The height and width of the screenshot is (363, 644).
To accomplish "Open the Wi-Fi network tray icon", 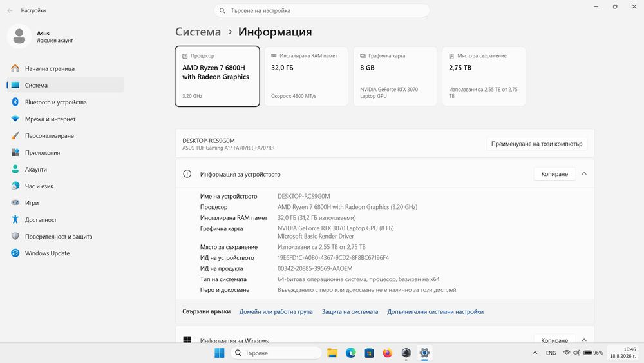I will pos(567,353).
